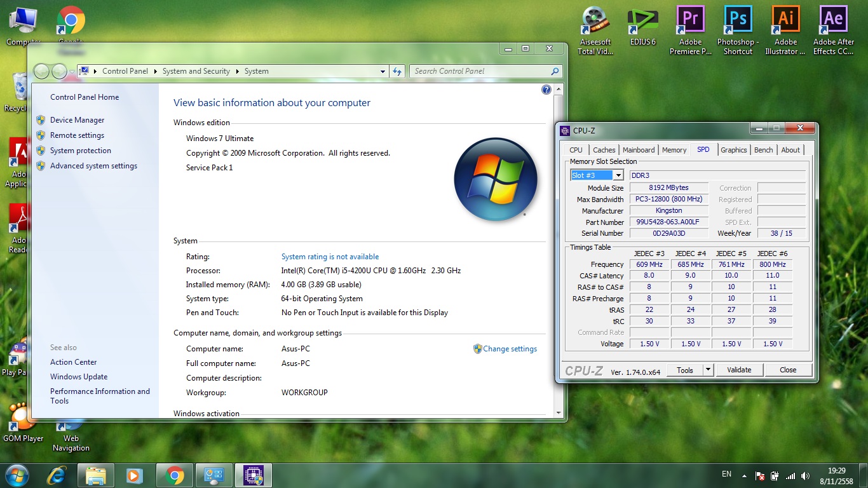Click forward arrow in Control Panel

(x=59, y=71)
